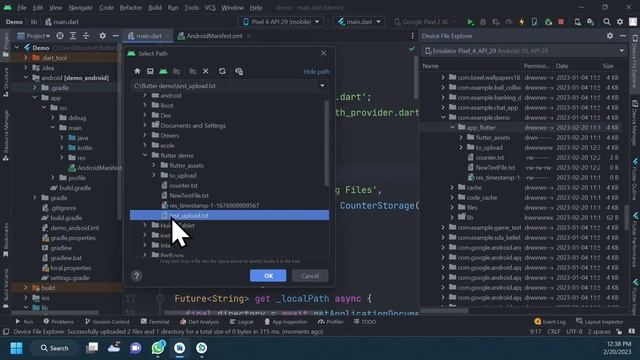
Task: Open path history dropdown arrow
Action: coord(322,86)
